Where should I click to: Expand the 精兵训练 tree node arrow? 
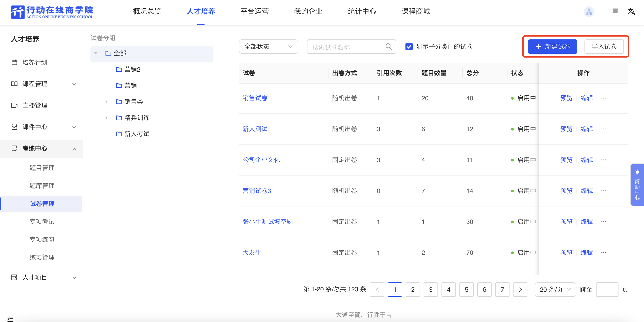[x=107, y=118]
